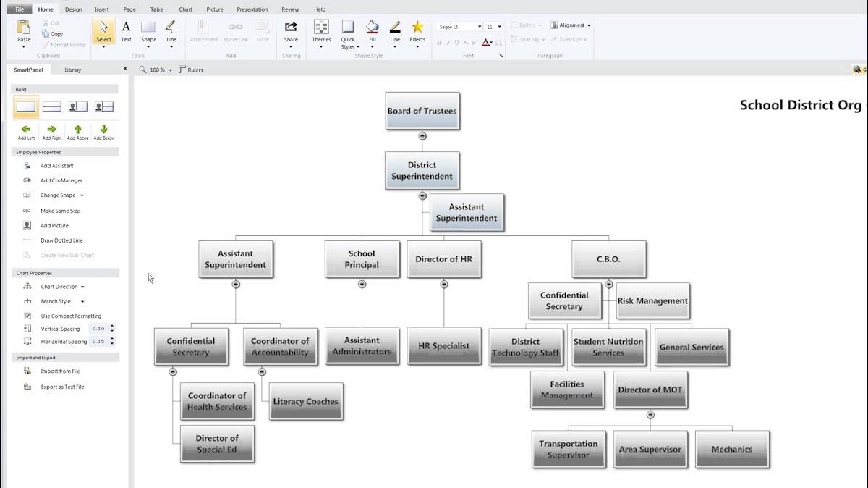Open Branch Style dropdown
The height and width of the screenshot is (488, 868).
[82, 301]
